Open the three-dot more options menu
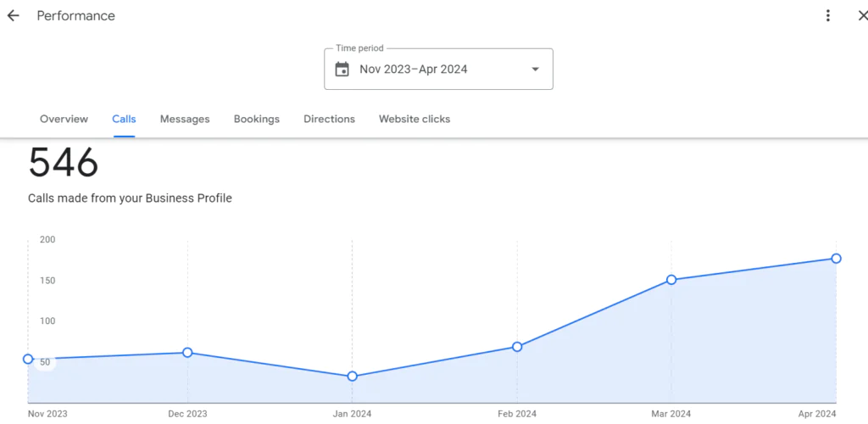868x424 pixels. (827, 16)
